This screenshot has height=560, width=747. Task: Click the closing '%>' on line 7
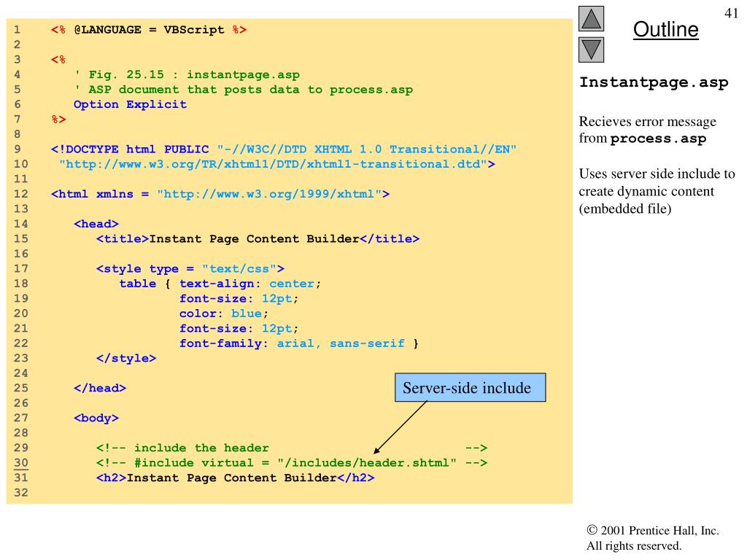[x=58, y=120]
